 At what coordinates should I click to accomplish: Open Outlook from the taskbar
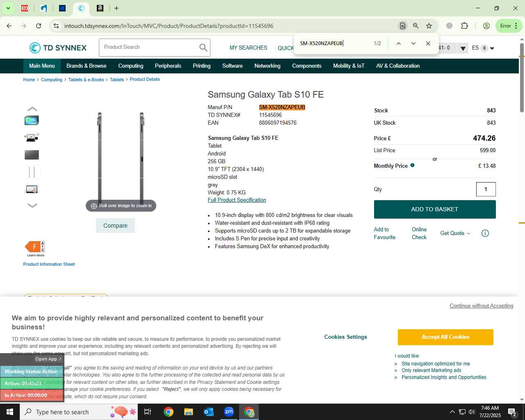pyautogui.click(x=209, y=412)
